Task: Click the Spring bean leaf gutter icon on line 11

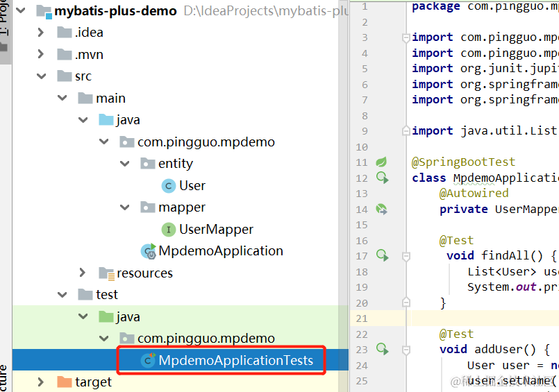Action: point(381,162)
